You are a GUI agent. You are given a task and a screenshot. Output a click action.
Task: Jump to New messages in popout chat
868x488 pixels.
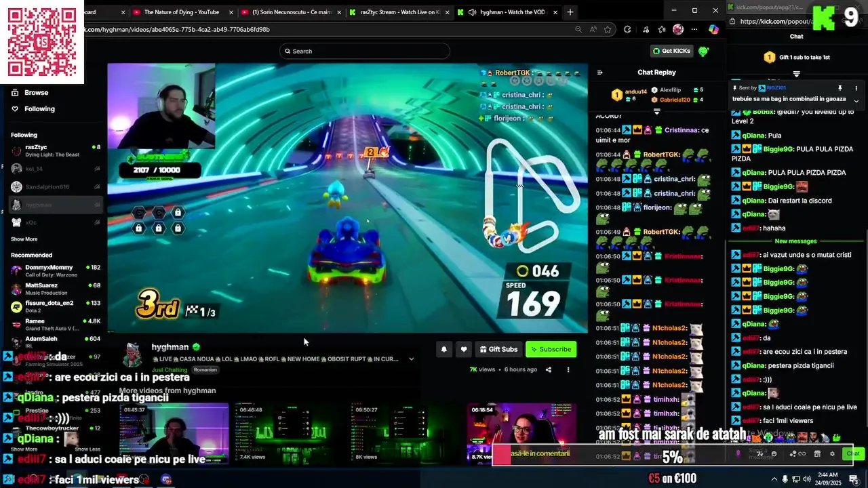click(x=795, y=241)
